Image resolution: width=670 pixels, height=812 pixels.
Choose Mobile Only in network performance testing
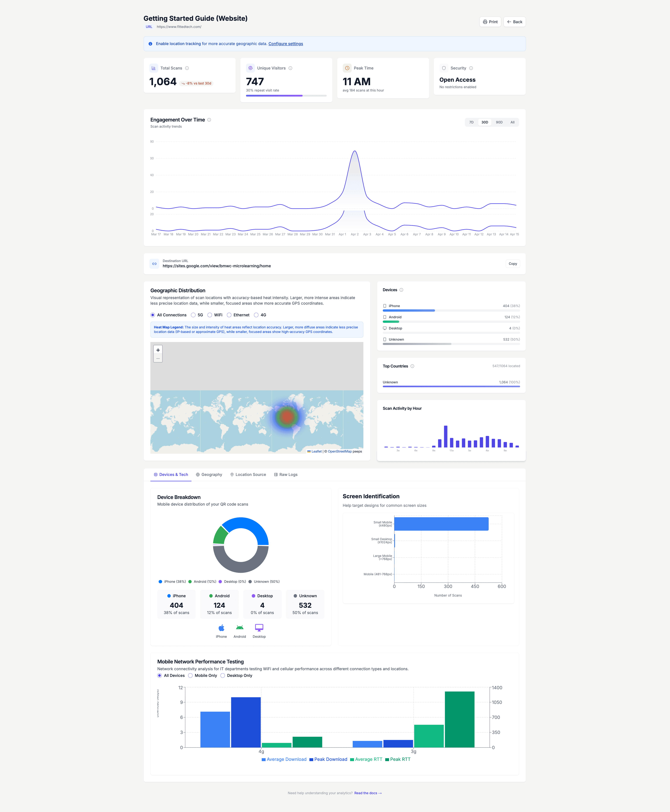191,675
